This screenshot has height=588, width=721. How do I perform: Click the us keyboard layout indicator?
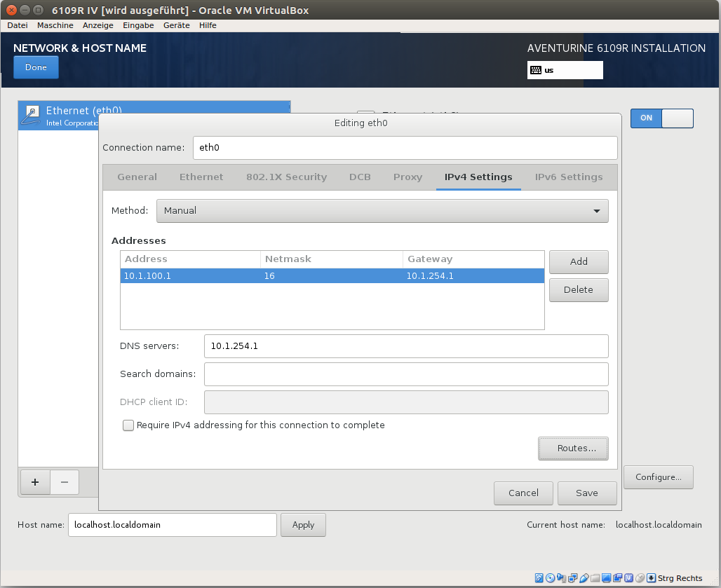pyautogui.click(x=565, y=70)
